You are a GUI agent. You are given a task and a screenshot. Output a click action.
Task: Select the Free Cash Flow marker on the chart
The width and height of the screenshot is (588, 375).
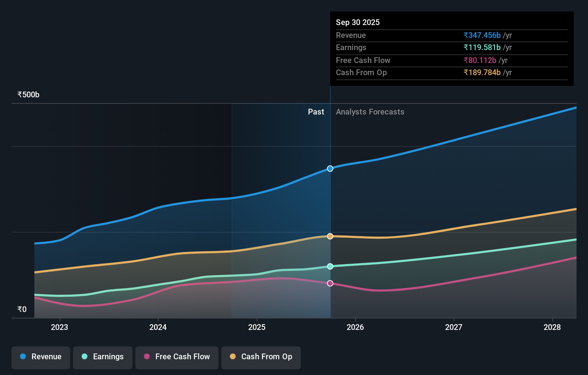[330, 283]
